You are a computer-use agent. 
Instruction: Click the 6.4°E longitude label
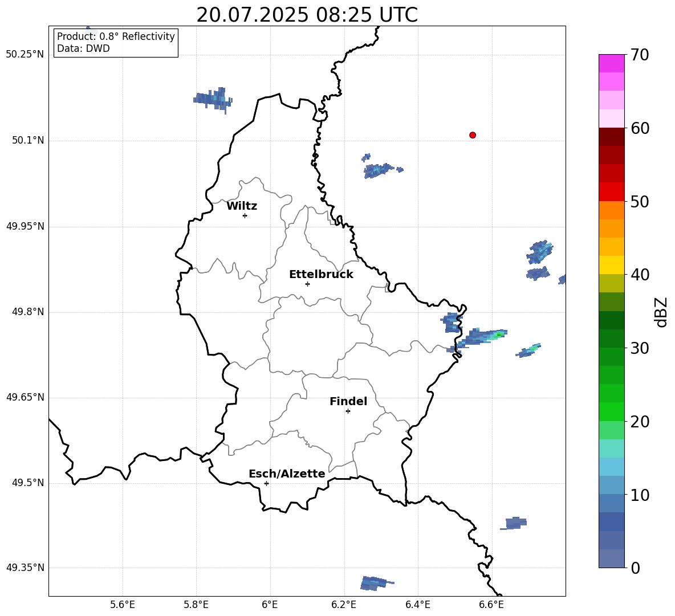pos(417,605)
